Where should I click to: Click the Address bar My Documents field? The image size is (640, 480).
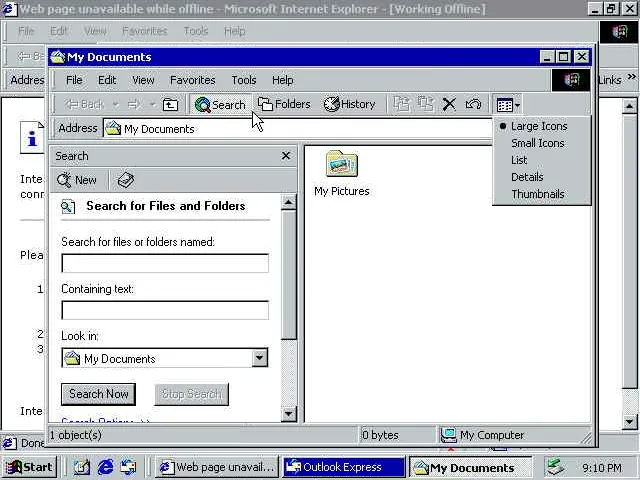point(298,129)
